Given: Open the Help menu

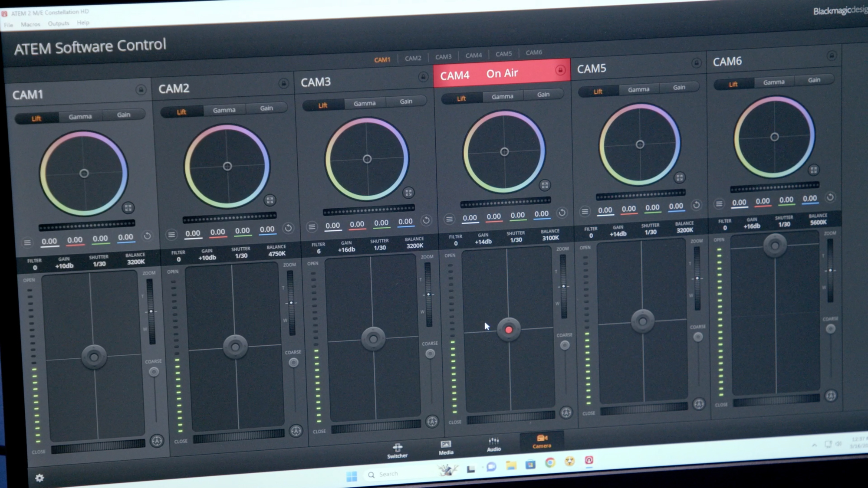Looking at the screenshot, I should (x=83, y=23).
